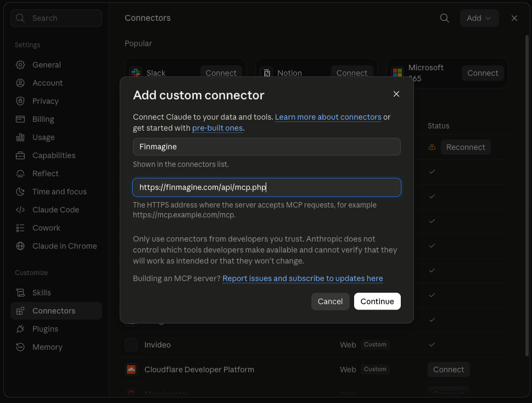Click the checkmark status in Invideo row
The height and width of the screenshot is (403, 532).
pyautogui.click(x=432, y=344)
